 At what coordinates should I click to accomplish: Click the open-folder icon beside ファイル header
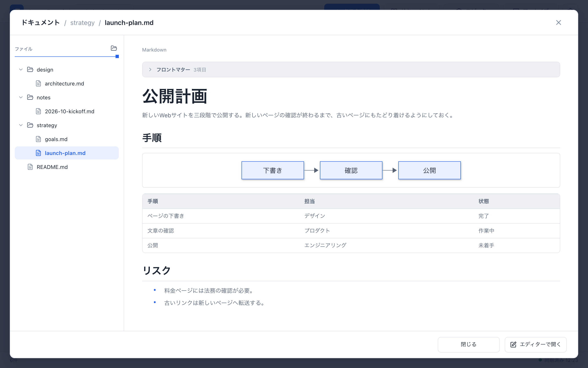point(114,48)
